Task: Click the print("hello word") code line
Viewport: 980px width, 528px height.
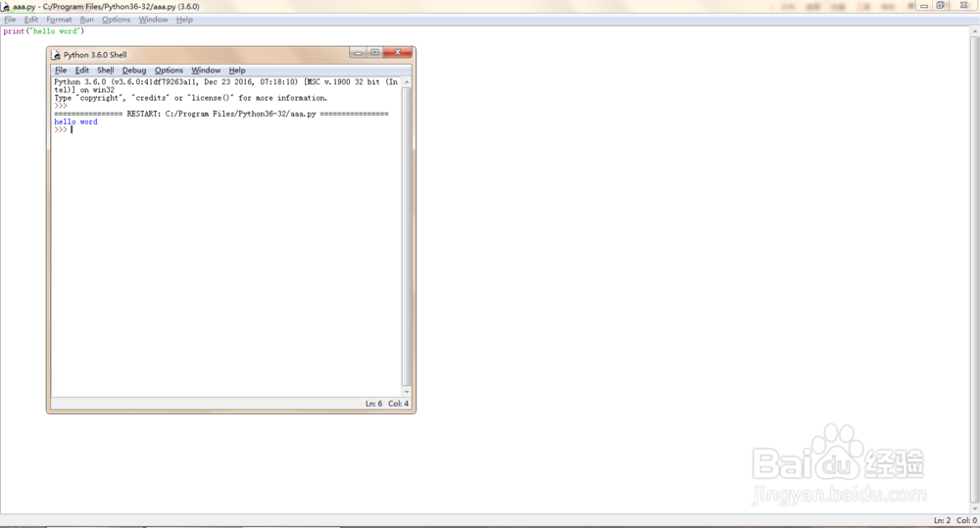Action: [x=44, y=31]
